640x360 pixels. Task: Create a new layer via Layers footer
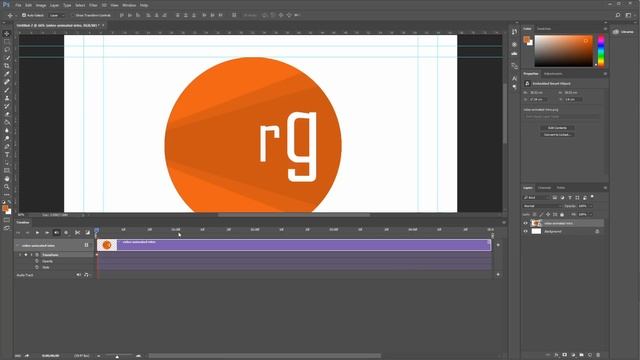[590, 355]
